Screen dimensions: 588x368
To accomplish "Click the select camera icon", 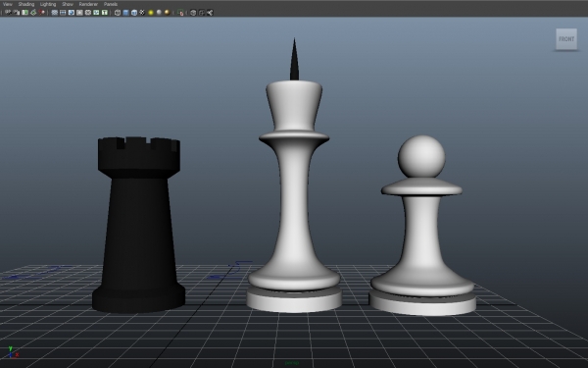I will [x=8, y=13].
